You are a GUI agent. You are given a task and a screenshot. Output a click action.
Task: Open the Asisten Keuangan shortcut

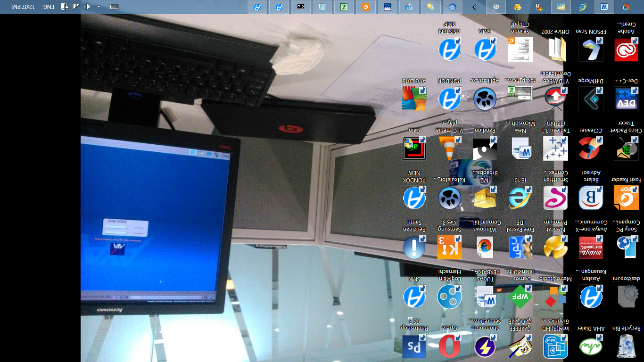pyautogui.click(x=591, y=296)
